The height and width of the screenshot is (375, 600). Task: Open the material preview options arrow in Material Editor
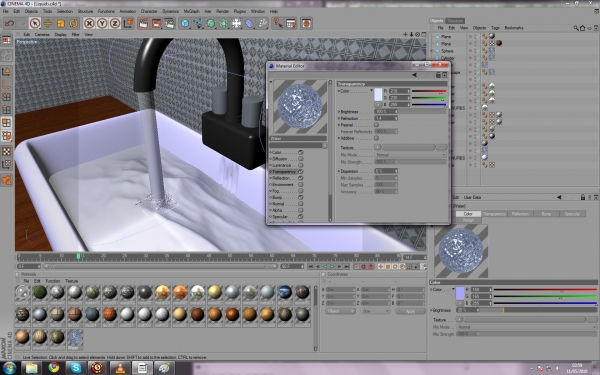[271, 82]
